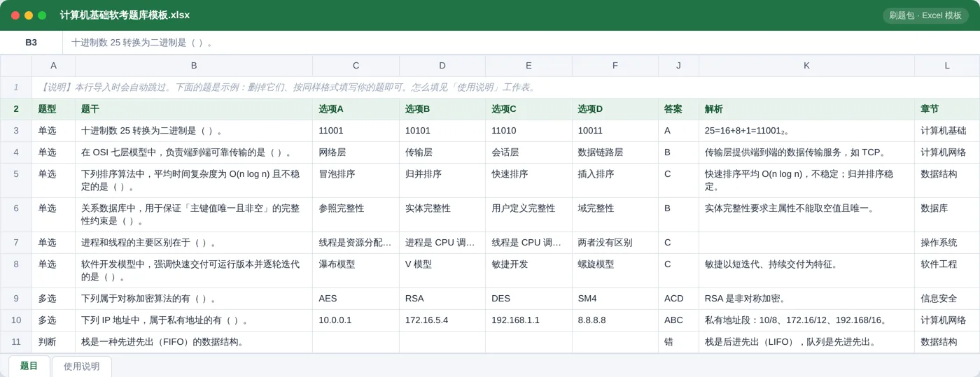The image size is (980, 377).
Task: Switch to the 使用说明 sheet tab
Action: (x=81, y=367)
